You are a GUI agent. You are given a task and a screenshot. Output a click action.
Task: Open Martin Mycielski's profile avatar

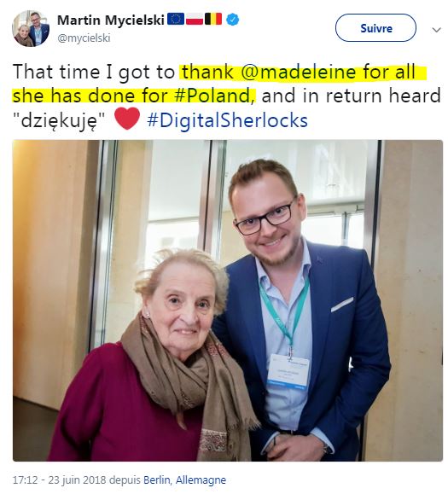click(x=31, y=28)
